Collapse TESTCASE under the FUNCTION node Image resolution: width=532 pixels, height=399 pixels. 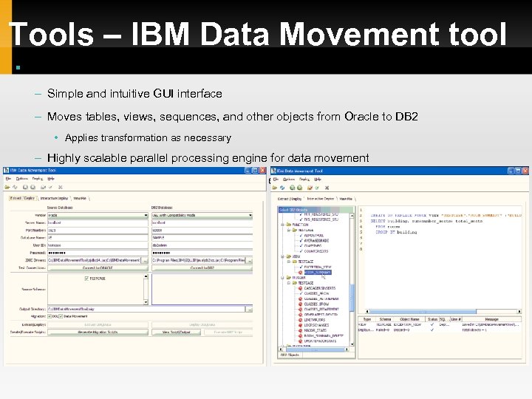pos(289,230)
